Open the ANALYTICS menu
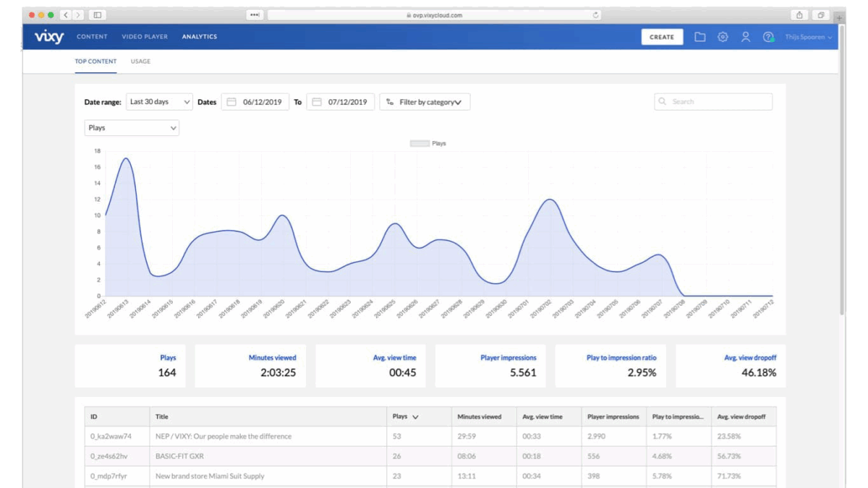868x488 pixels. 200,37
